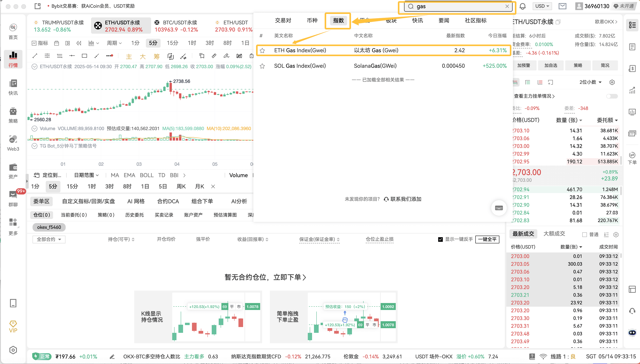The height and width of the screenshot is (364, 640).
Task: Click the 主 main-force indicator icon
Action: tap(129, 57)
